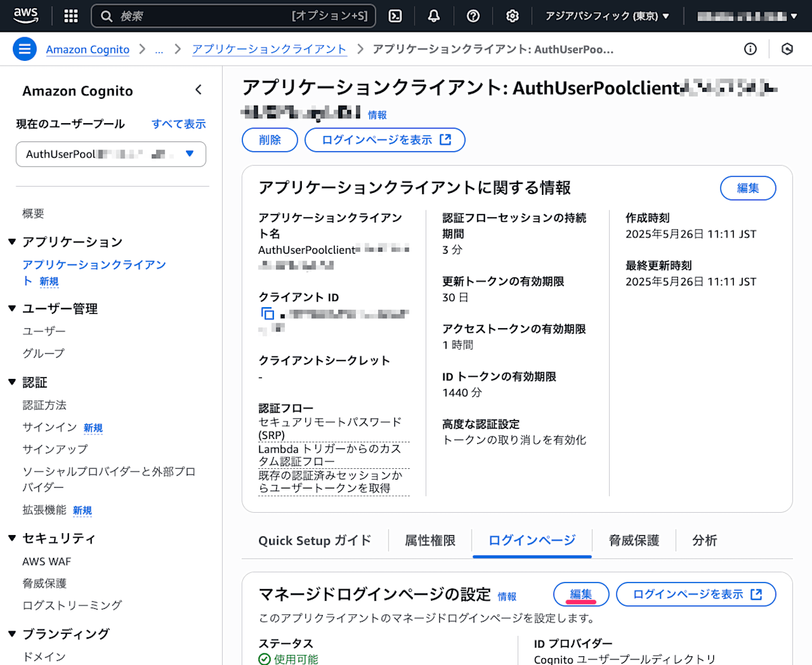
Task: Open 概要 in the sidebar
Action: [x=33, y=214]
